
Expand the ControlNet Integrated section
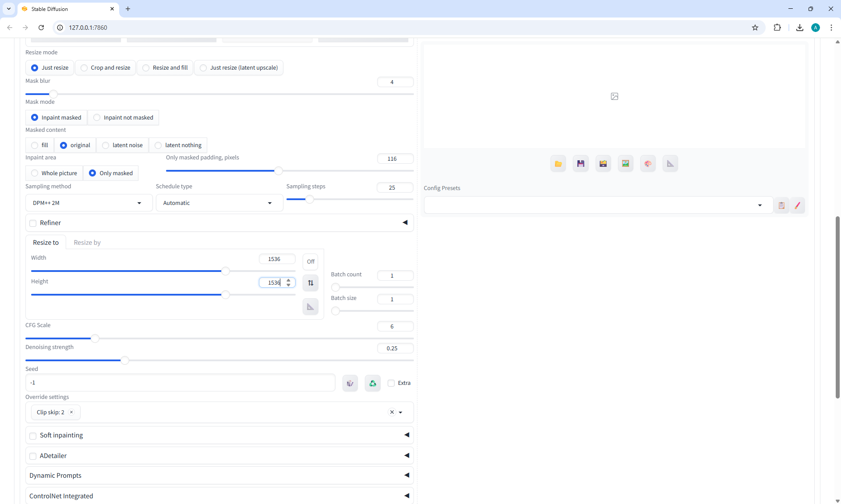[219, 496]
